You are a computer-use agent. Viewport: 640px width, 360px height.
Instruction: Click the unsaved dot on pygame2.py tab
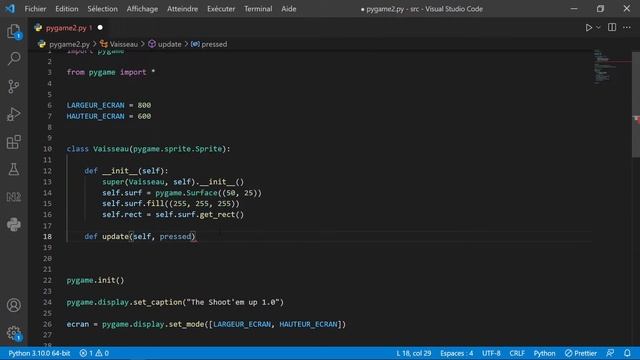[100, 28]
